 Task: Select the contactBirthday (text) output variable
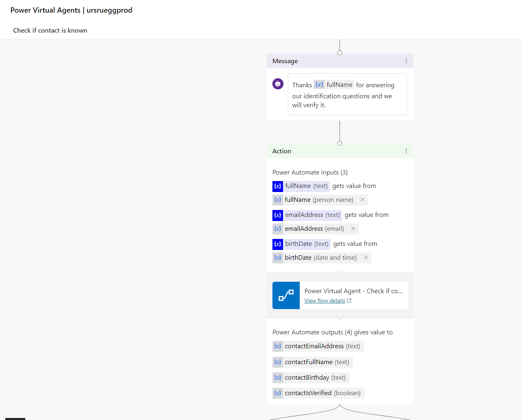[311, 378]
